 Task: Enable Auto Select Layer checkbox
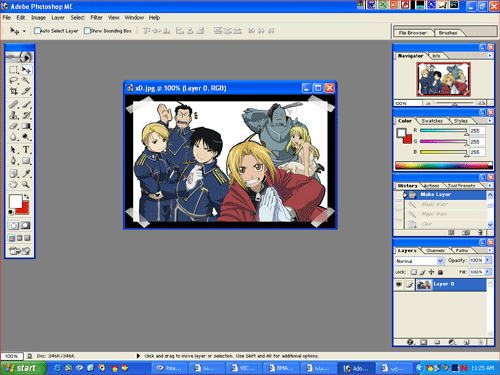[x=37, y=31]
